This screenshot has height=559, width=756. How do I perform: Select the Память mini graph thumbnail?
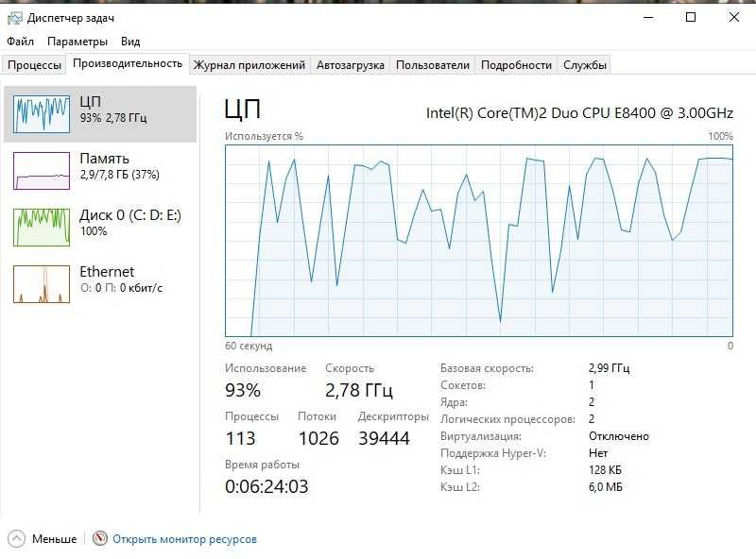(42, 171)
